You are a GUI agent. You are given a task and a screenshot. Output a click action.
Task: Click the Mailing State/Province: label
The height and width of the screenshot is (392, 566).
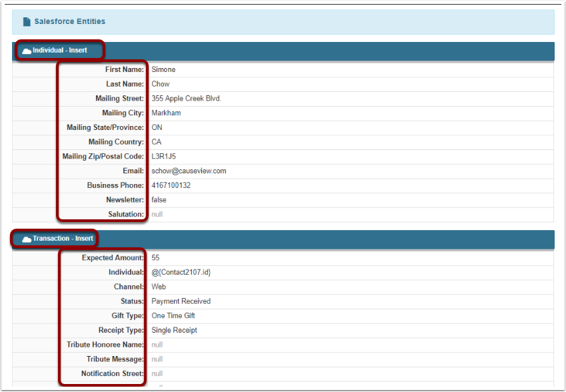click(x=105, y=127)
